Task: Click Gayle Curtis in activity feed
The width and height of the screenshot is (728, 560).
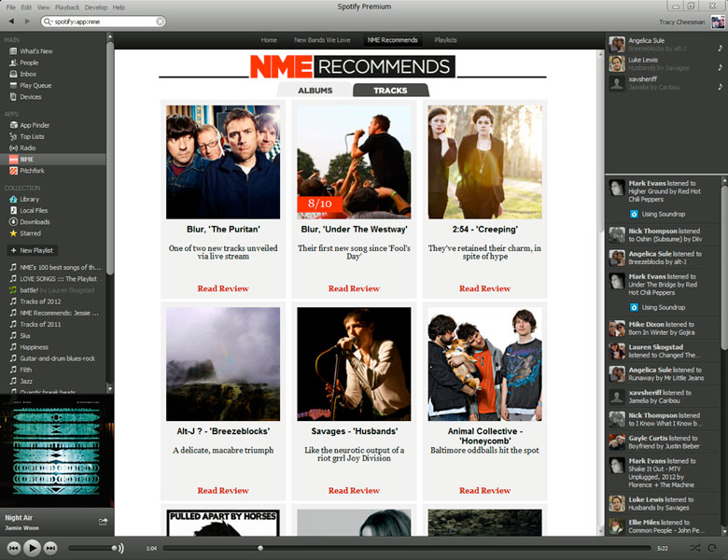Action: (648, 438)
